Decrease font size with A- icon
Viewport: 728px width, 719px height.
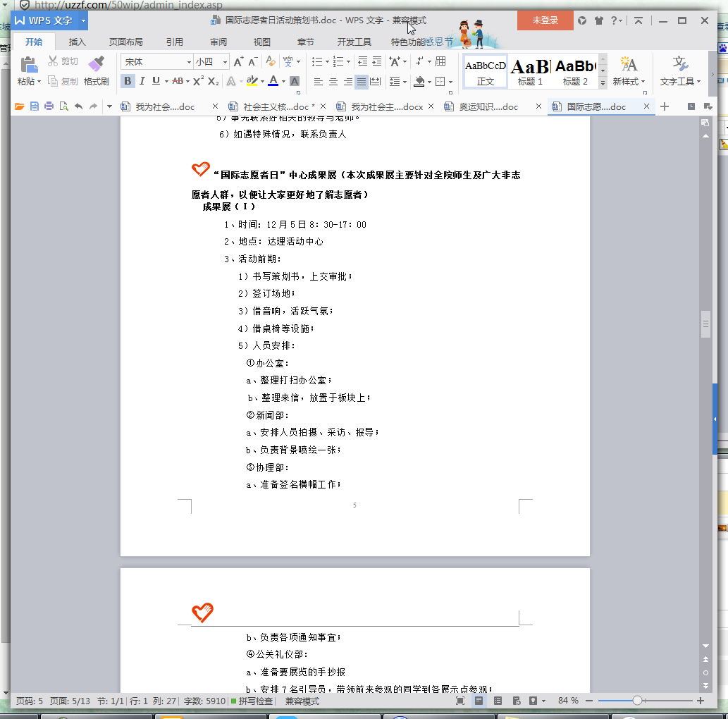click(x=252, y=61)
